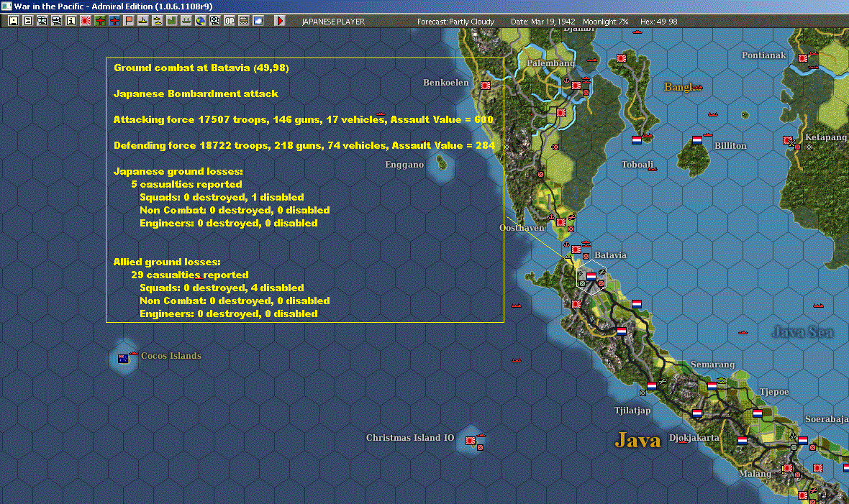
Task: Select the Dutch flag base in Batavia hex
Action: pyautogui.click(x=591, y=277)
